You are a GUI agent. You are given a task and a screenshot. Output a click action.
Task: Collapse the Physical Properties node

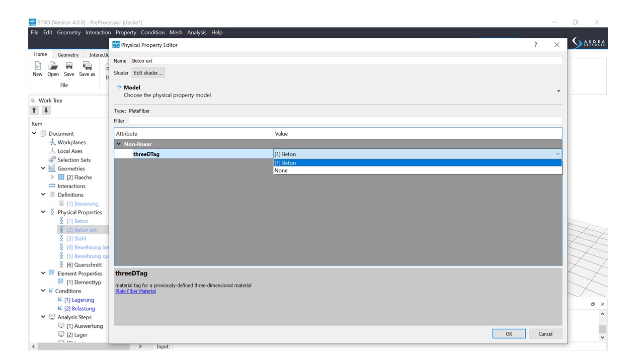(x=43, y=212)
